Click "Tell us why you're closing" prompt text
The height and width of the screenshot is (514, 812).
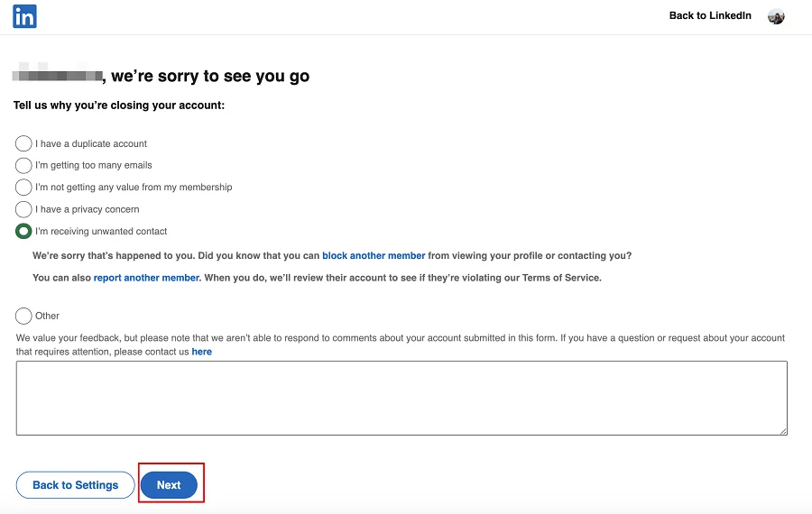pyautogui.click(x=119, y=106)
